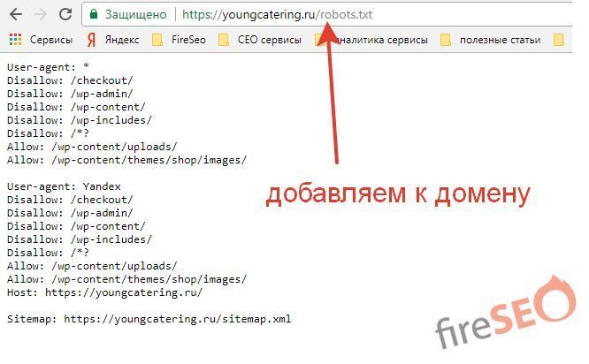The image size is (589, 364).
Task: Click the red 'добавляем к домену' annotation
Action: (x=398, y=194)
